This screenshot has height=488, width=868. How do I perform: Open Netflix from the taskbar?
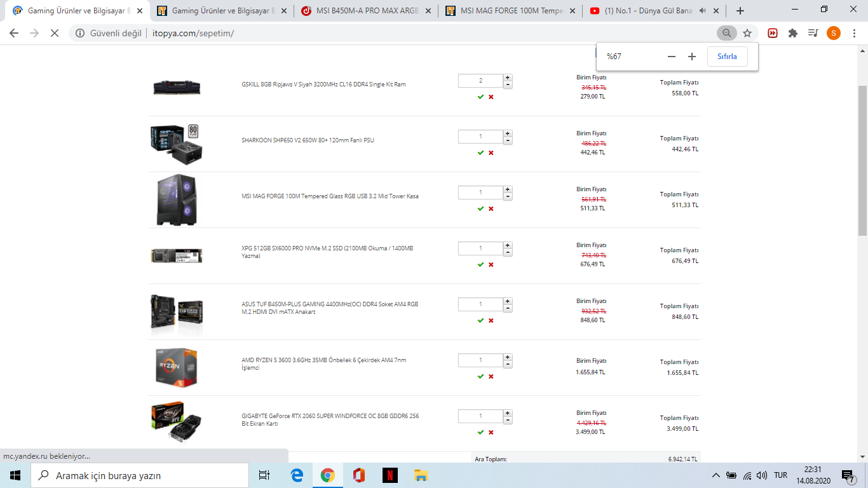click(x=390, y=475)
